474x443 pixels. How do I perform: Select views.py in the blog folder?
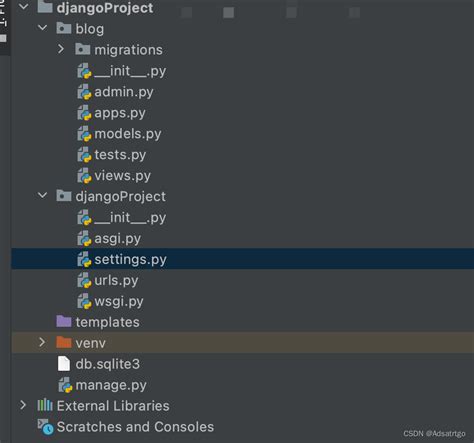click(122, 176)
